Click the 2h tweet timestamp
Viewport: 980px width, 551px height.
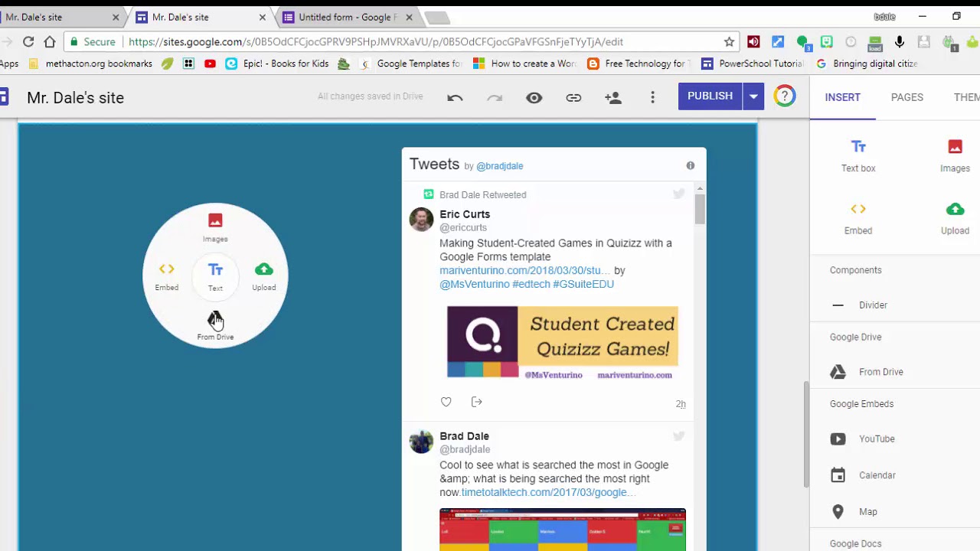[x=681, y=404]
